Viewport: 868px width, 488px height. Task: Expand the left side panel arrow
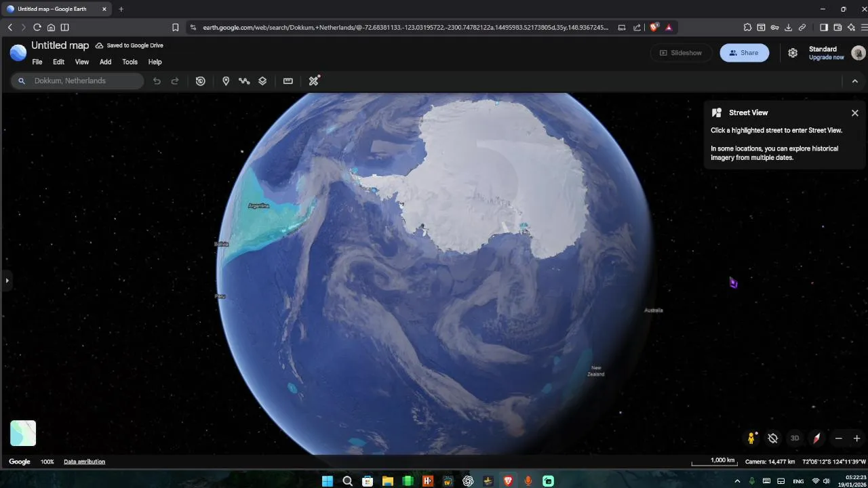(7, 280)
